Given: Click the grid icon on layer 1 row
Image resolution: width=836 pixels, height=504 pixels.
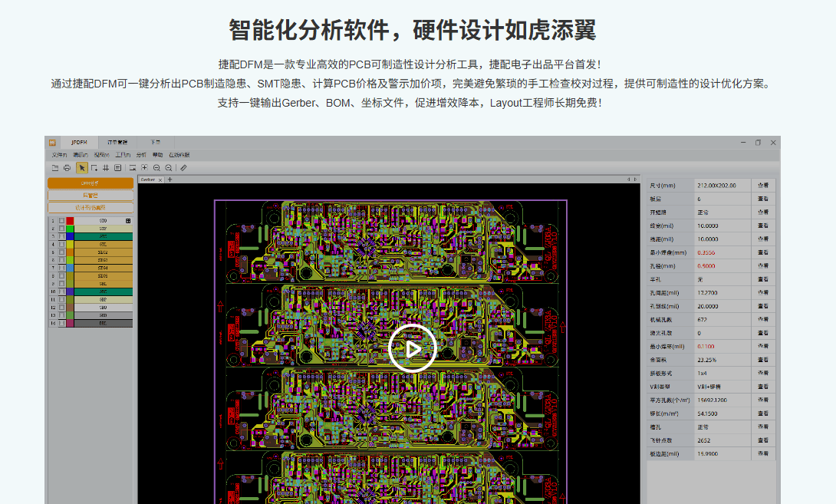Looking at the screenshot, I should [x=128, y=221].
